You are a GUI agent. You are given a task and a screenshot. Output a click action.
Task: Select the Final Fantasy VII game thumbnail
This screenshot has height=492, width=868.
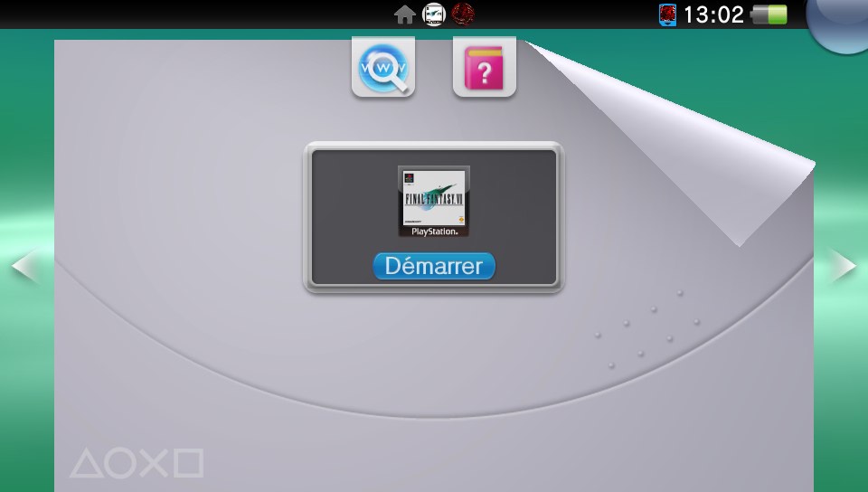(x=433, y=202)
